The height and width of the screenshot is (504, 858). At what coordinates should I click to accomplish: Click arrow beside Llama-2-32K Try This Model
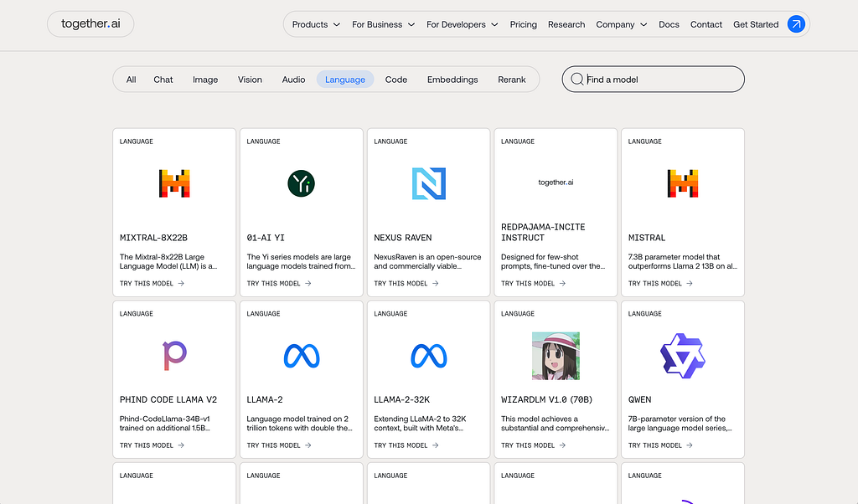point(436,445)
